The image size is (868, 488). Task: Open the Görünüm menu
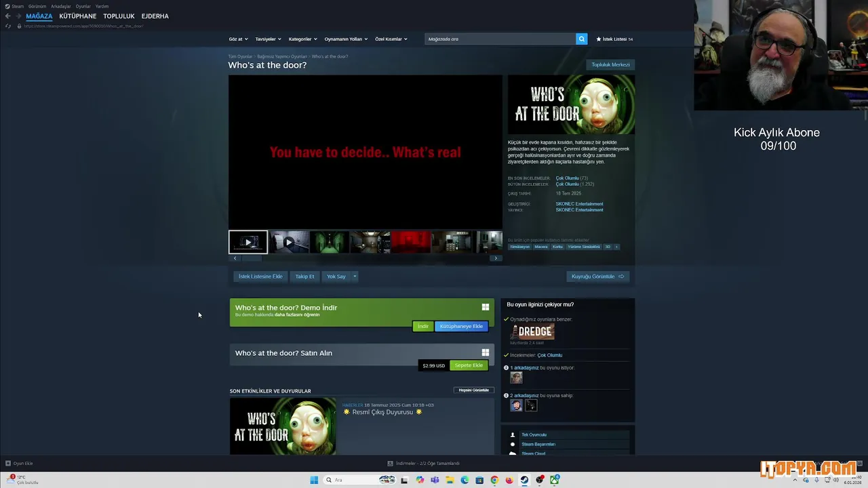pyautogui.click(x=37, y=6)
